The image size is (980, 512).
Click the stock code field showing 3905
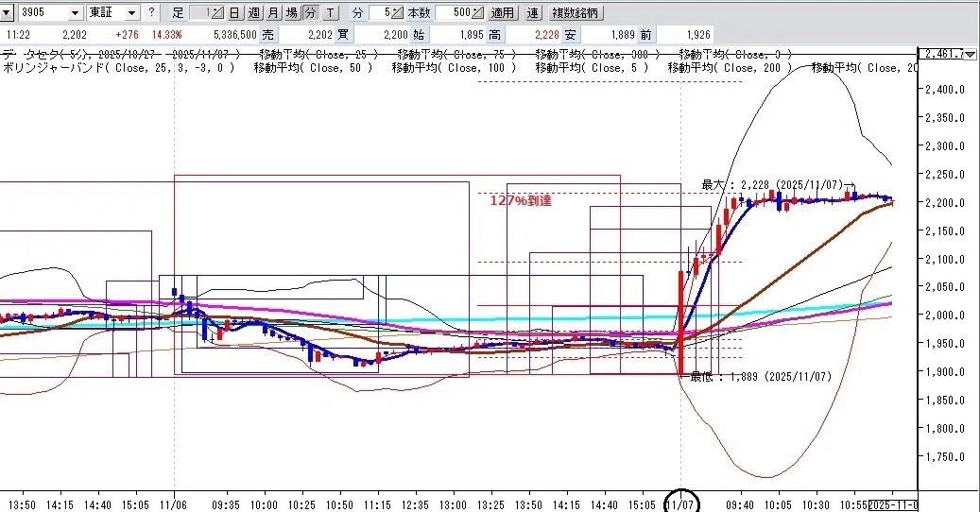[43, 12]
